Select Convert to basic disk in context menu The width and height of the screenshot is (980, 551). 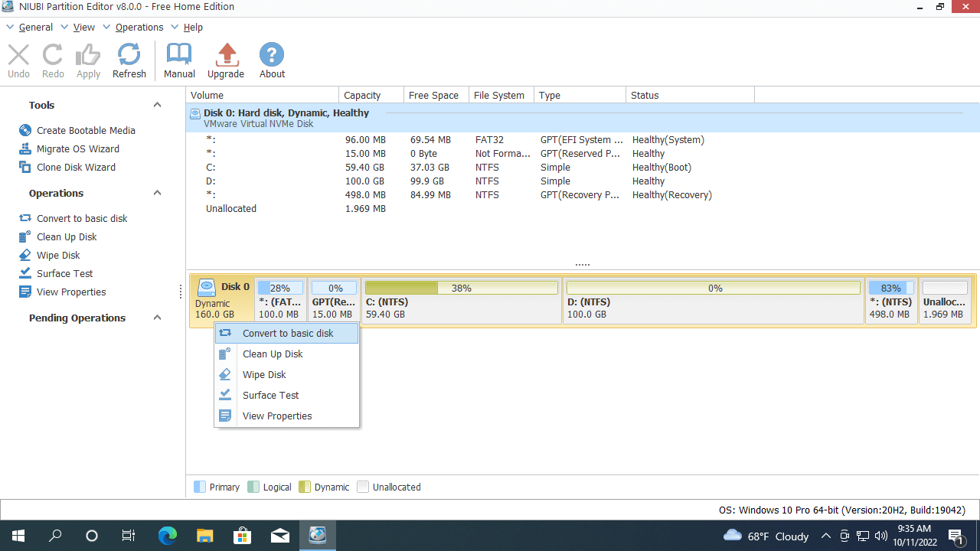287,333
